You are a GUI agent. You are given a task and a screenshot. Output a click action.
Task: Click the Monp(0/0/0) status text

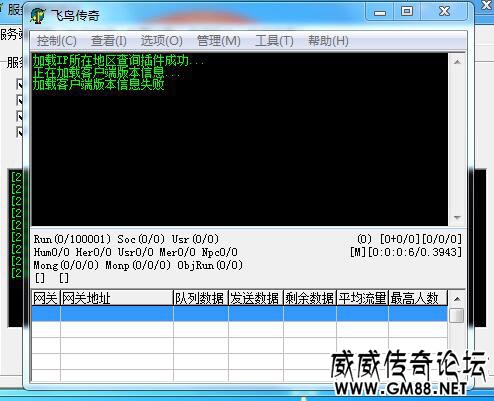[138, 265]
